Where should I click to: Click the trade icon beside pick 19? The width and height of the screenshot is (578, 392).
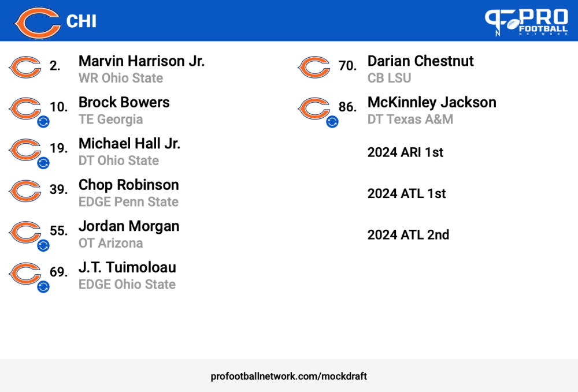[x=43, y=163]
